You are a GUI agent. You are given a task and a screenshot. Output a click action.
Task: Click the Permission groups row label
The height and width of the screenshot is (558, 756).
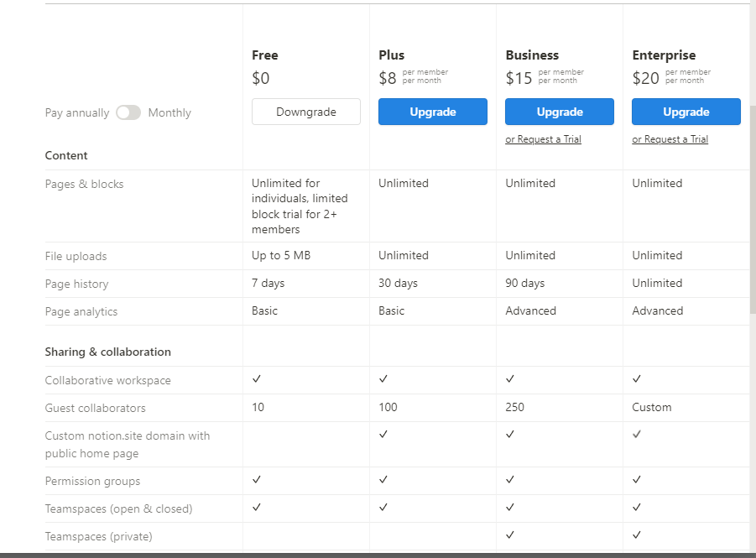92,482
